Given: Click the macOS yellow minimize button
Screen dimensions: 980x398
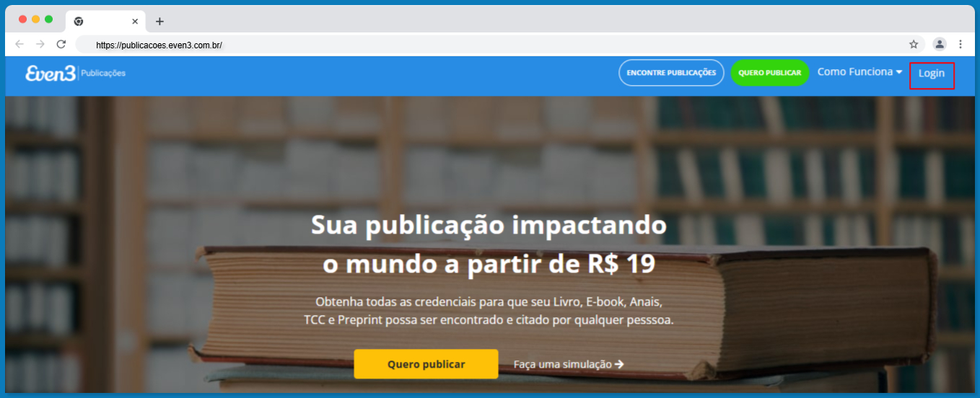Looking at the screenshot, I should 35,19.
